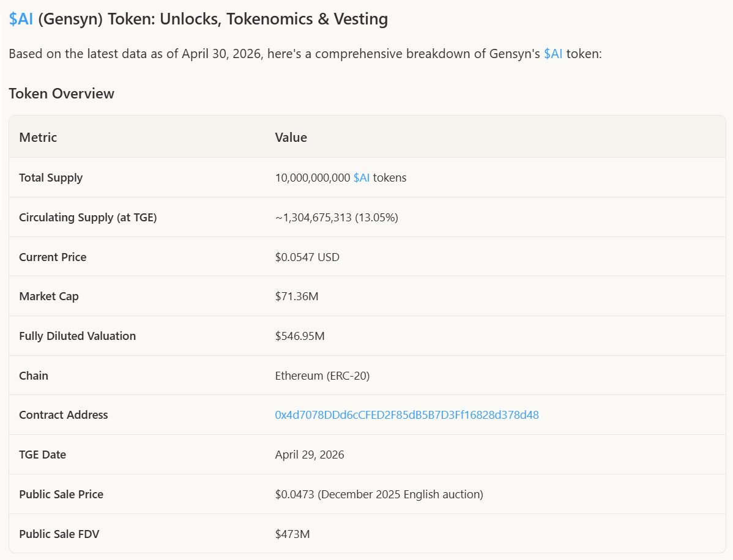The width and height of the screenshot is (733, 560).
Task: Click the Fully Diluted Valuation label
Action: (78, 336)
